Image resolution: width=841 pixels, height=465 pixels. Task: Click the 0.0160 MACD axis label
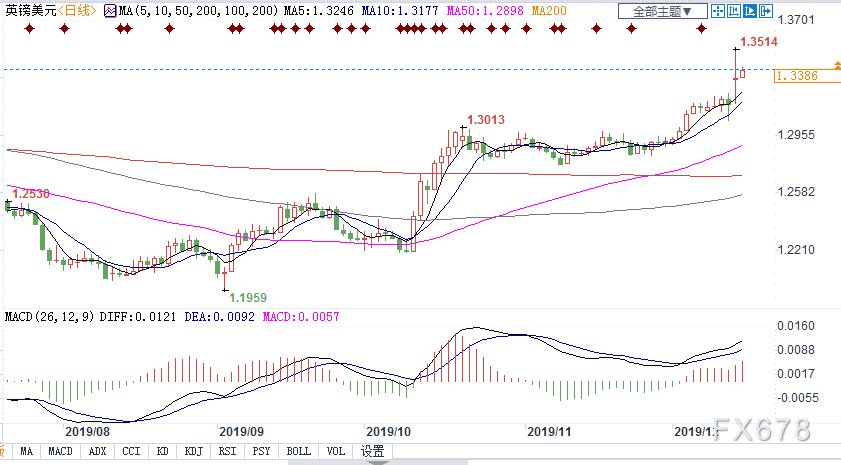coord(796,326)
